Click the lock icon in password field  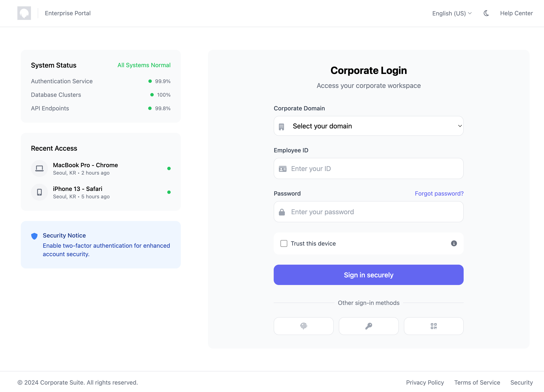tap(282, 212)
